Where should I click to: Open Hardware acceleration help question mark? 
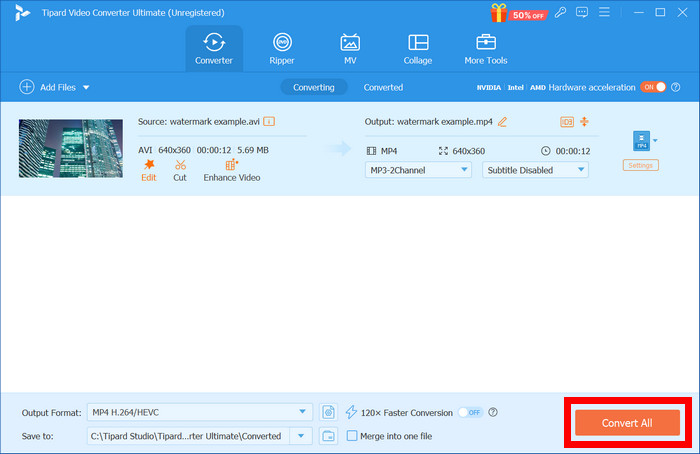(676, 87)
